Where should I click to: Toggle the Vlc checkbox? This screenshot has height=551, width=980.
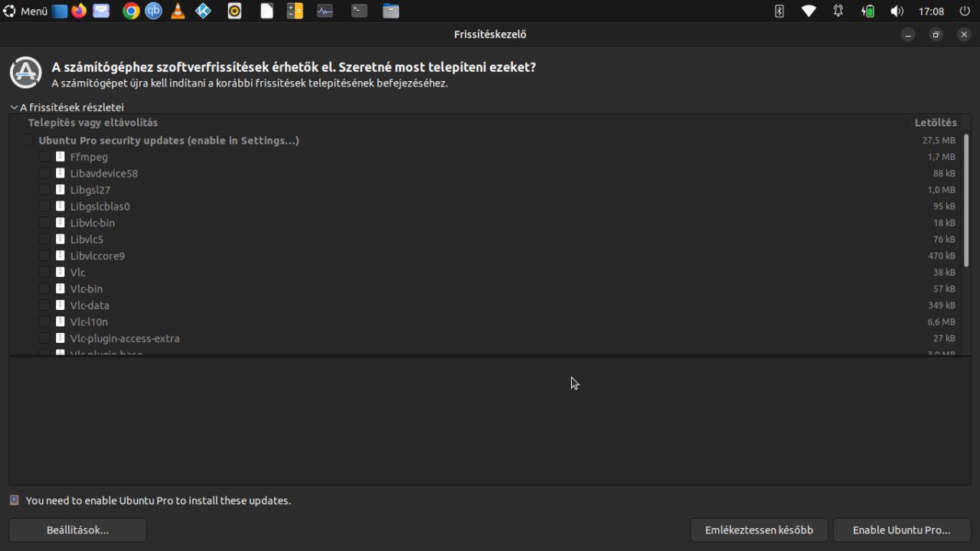(x=44, y=272)
